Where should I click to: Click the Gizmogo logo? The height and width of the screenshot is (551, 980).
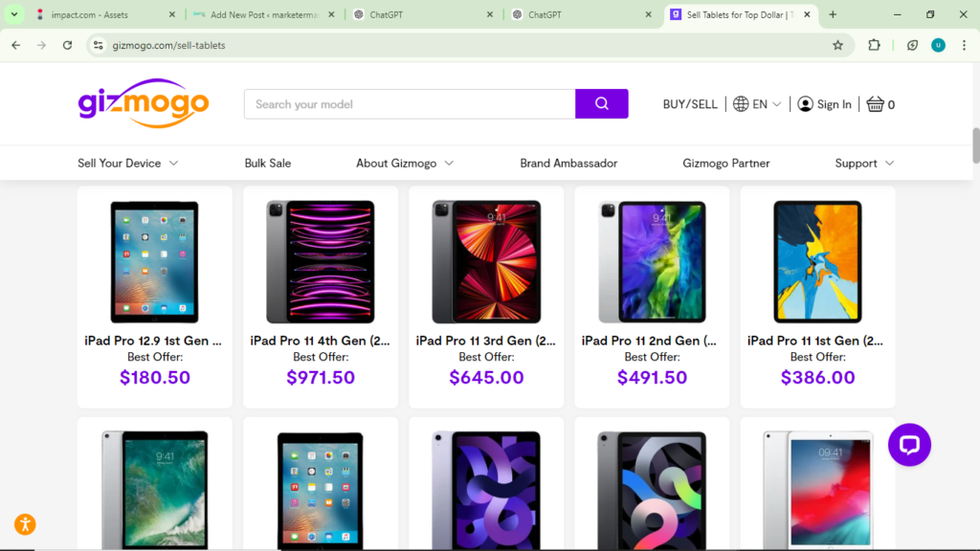pos(144,103)
